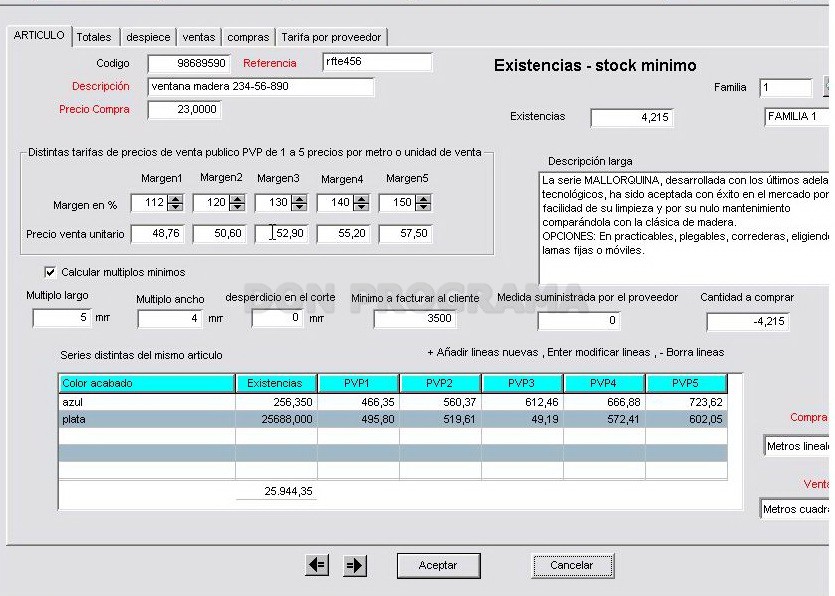The image size is (835, 596).
Task: Increase Margen5 spinner value
Action: [x=423, y=199]
